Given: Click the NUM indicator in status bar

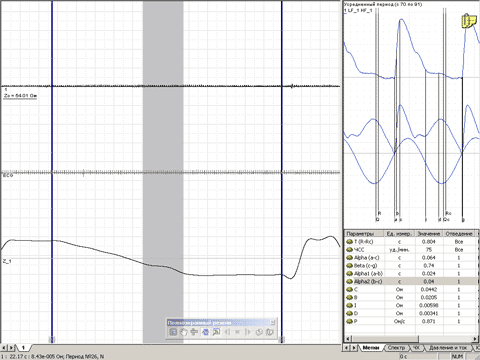Looking at the screenshot, I should click(457, 357).
